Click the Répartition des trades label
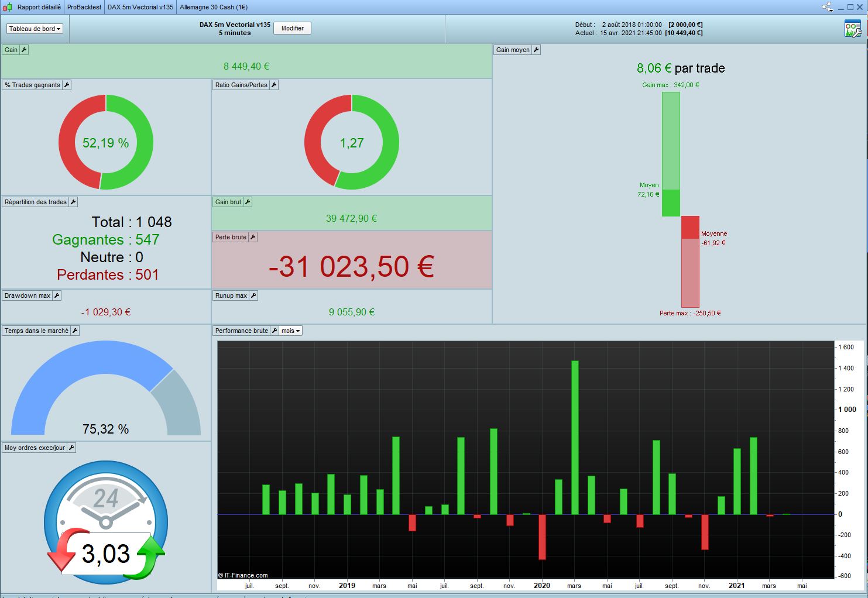 36,202
